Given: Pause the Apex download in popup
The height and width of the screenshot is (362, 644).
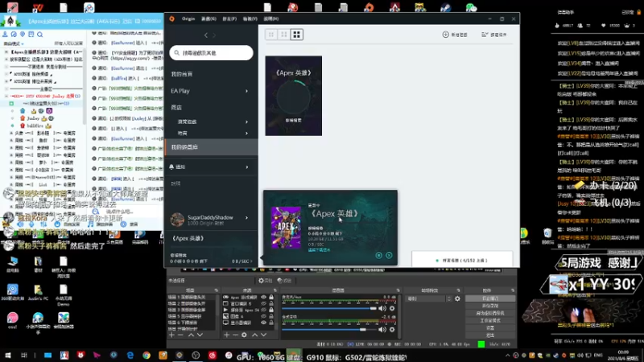Looking at the screenshot, I should click(x=378, y=255).
